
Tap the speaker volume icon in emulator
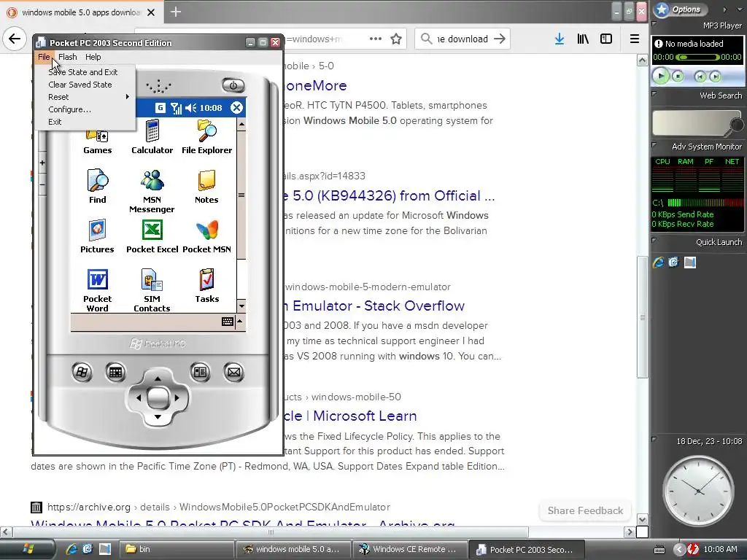(190, 108)
